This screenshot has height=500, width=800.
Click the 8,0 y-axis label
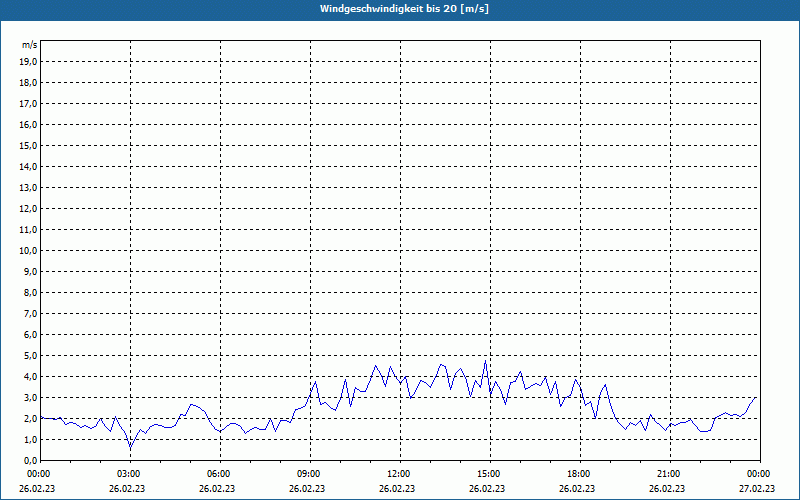click(30, 292)
